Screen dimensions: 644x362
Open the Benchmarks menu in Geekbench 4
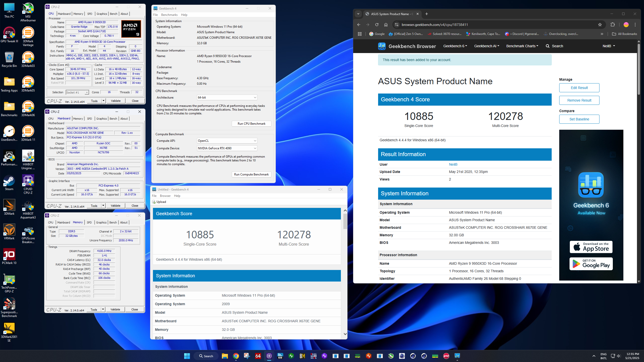point(169,15)
